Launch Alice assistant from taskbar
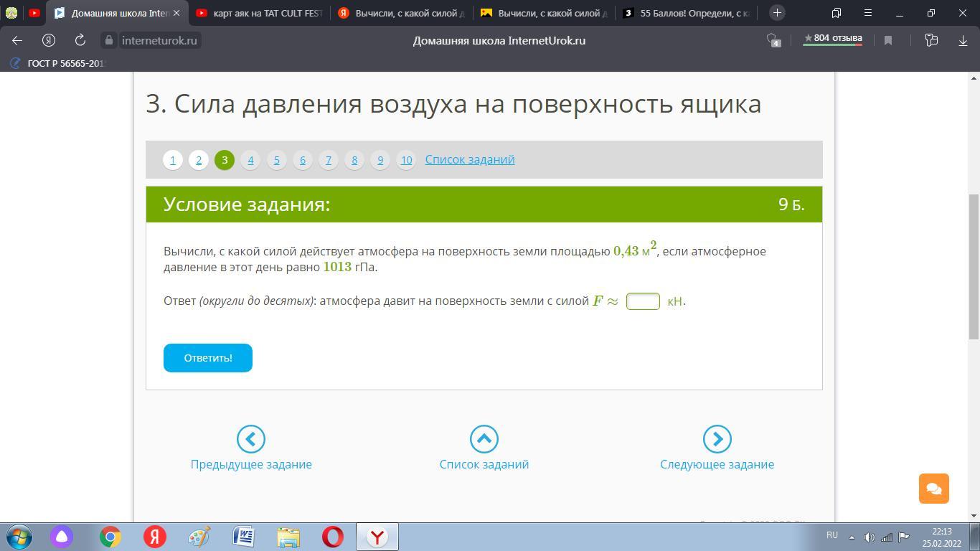Image resolution: width=980 pixels, height=551 pixels. pos(62,537)
